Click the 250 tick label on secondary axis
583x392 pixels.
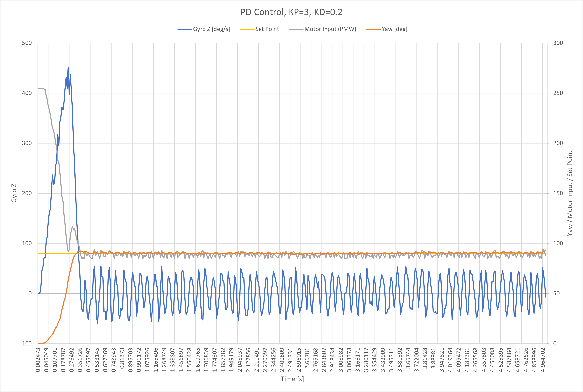(x=558, y=93)
